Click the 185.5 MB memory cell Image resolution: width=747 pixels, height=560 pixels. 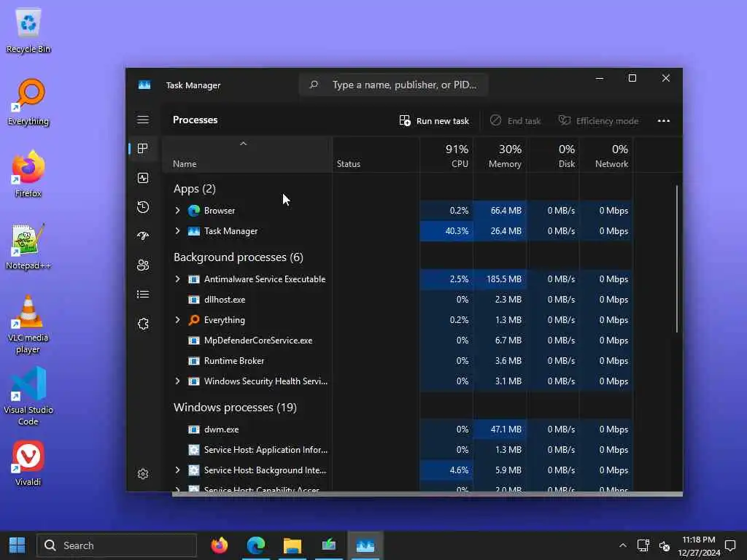[500, 279]
